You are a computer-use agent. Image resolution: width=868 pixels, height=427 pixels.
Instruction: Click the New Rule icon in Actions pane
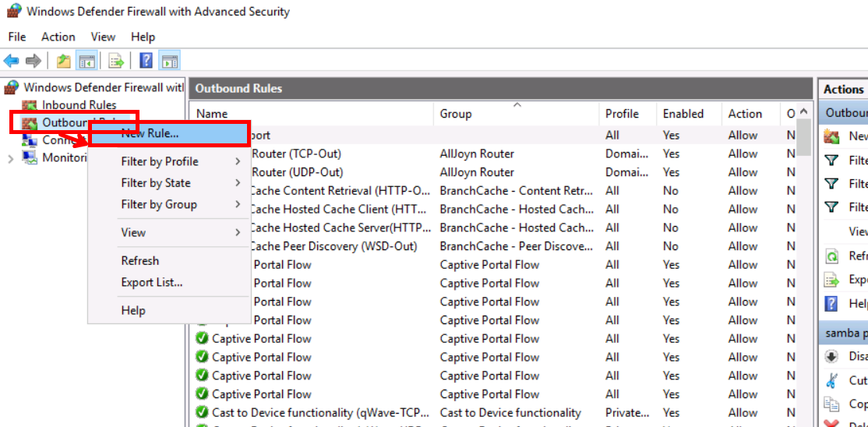(x=831, y=136)
